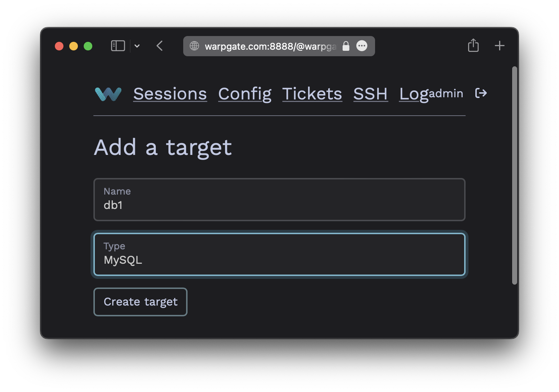Go back with the browser back arrow
This screenshot has height=392, width=559.
tap(160, 46)
